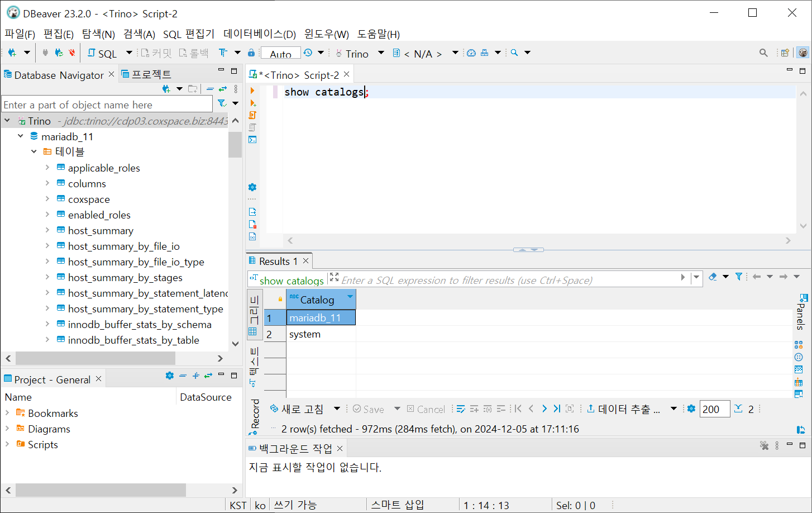Click the Link with Editor arrows icon
The width and height of the screenshot is (812, 513).
coord(223,89)
